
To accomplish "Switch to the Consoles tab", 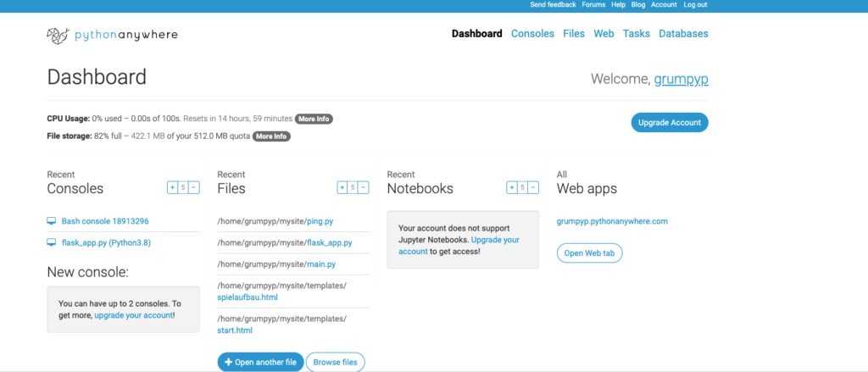I will coord(532,34).
